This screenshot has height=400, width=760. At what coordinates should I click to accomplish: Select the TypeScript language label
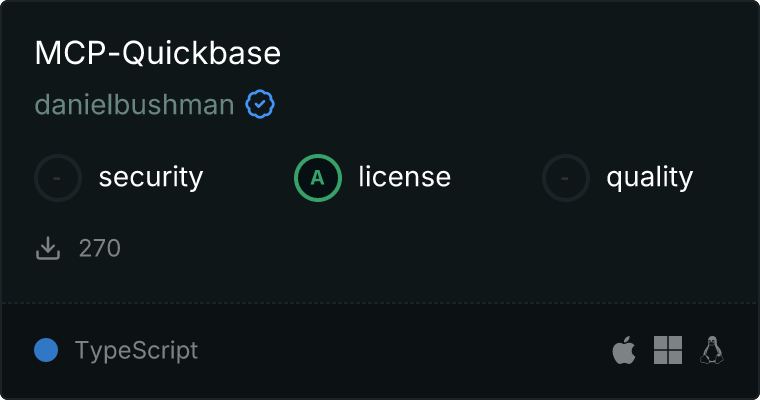coord(136,351)
